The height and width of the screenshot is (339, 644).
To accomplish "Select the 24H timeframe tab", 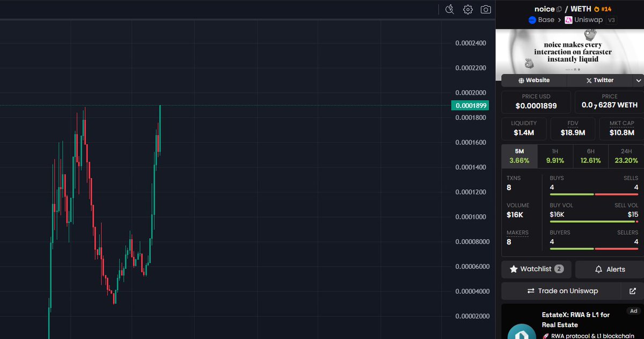I will tap(626, 156).
